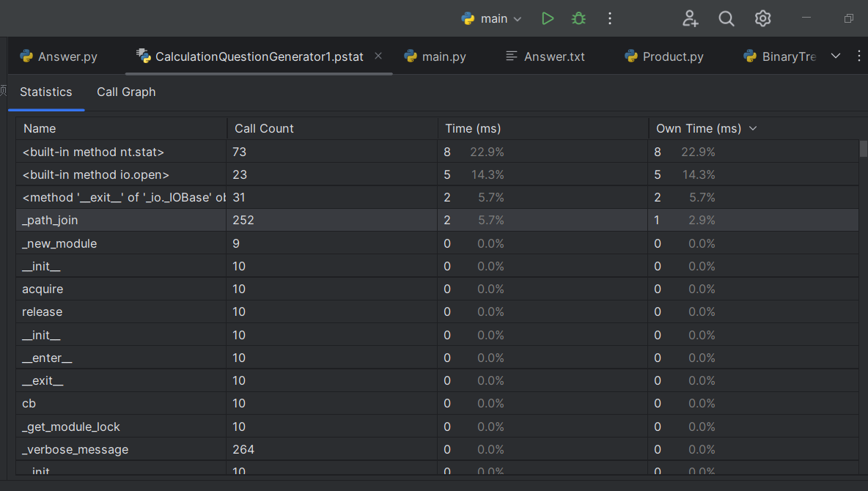Close the CalculationQuestionGenerator1.pstat tab
This screenshot has height=491, width=868.
click(378, 56)
